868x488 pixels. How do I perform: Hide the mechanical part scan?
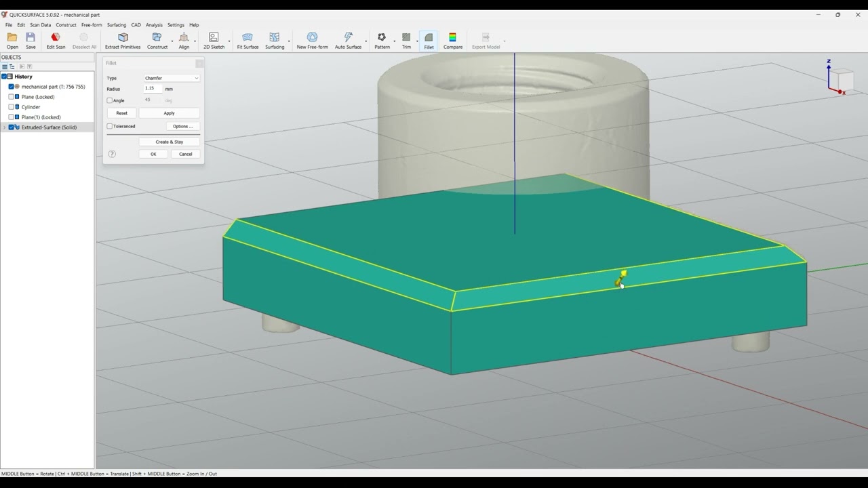tap(11, 87)
